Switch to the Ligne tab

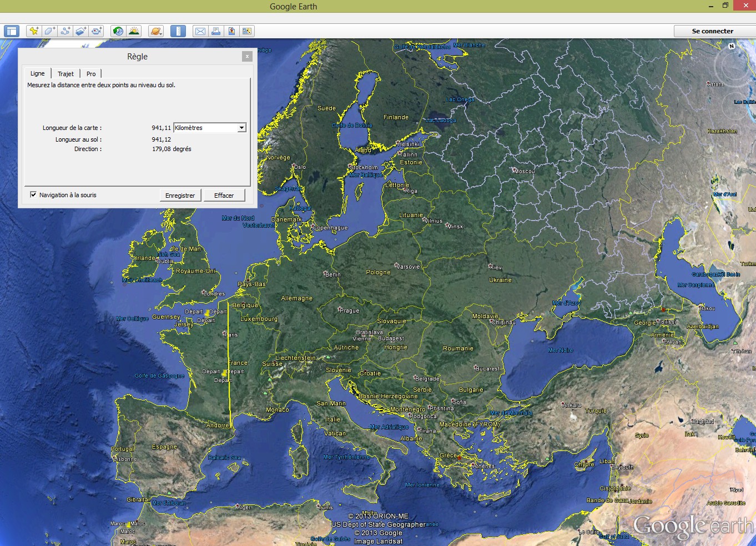tap(38, 73)
